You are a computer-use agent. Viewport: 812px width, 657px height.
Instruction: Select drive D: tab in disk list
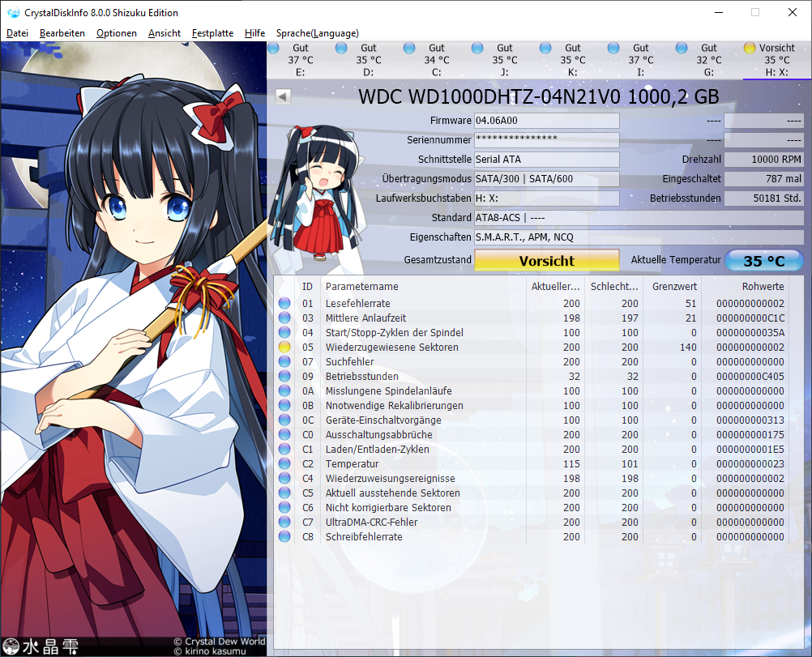tap(368, 60)
